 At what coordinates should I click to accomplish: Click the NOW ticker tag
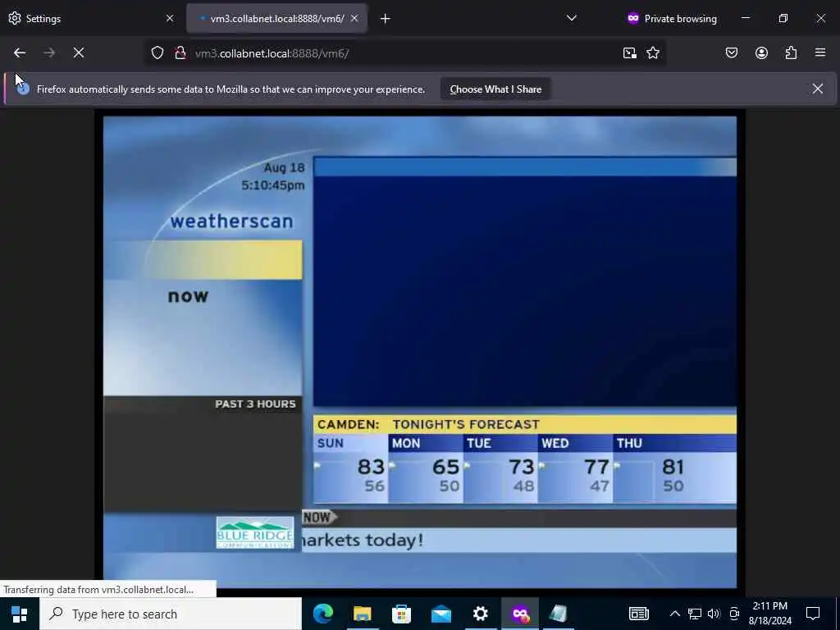tap(319, 517)
